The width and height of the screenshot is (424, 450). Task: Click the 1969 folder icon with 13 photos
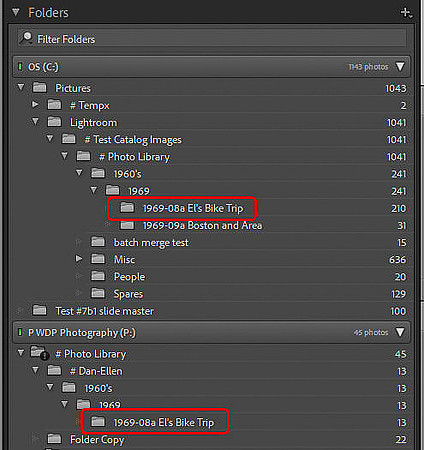(x=83, y=404)
